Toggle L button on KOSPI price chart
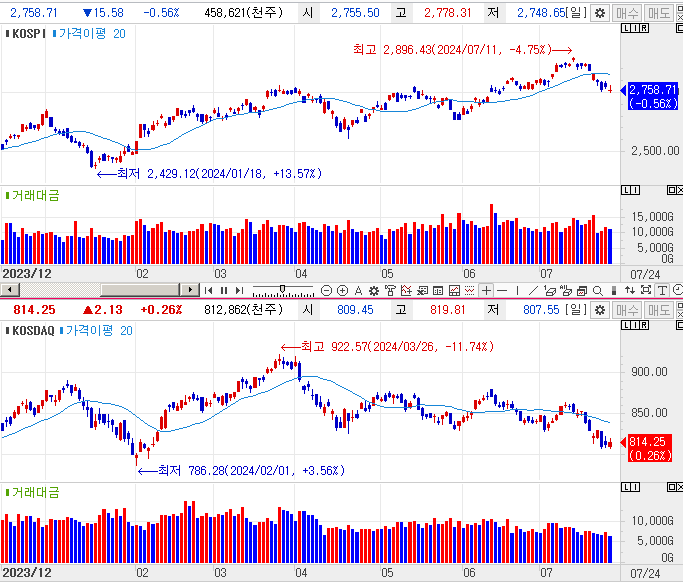 point(626,28)
